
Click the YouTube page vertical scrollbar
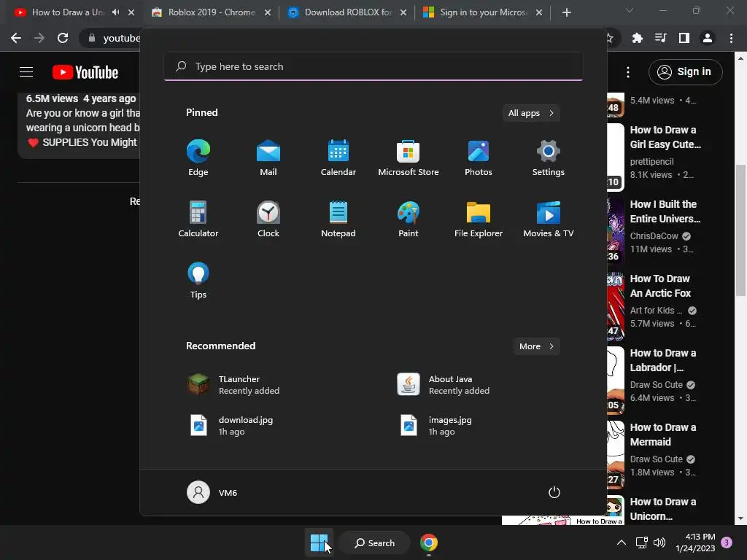[x=740, y=230]
